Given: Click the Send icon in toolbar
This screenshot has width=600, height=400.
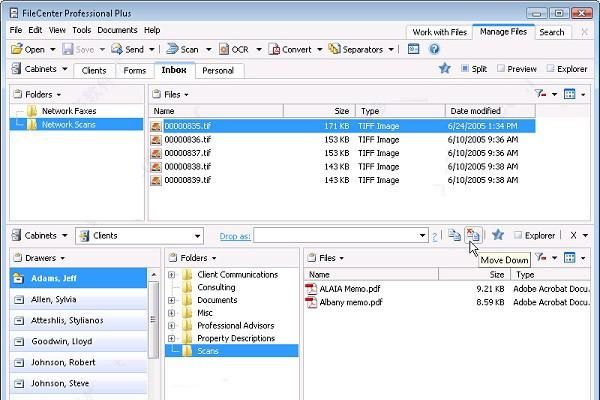Looking at the screenshot, I should click(117, 49).
